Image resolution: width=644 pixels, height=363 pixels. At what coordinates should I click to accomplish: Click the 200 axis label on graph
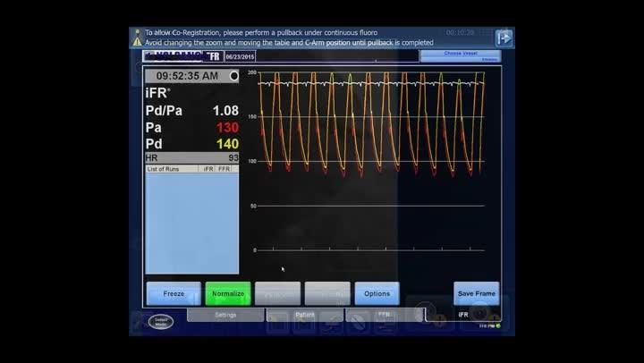(x=251, y=72)
